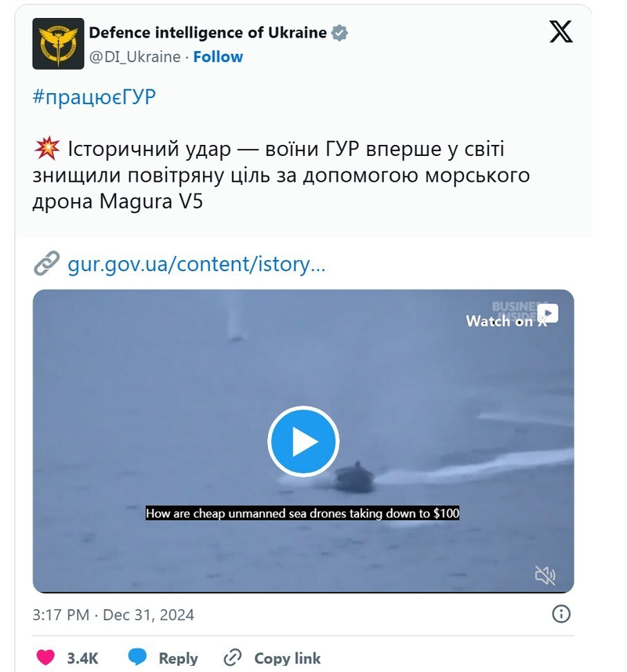Click Watch on X overlay
627x672 pixels.
(512, 316)
